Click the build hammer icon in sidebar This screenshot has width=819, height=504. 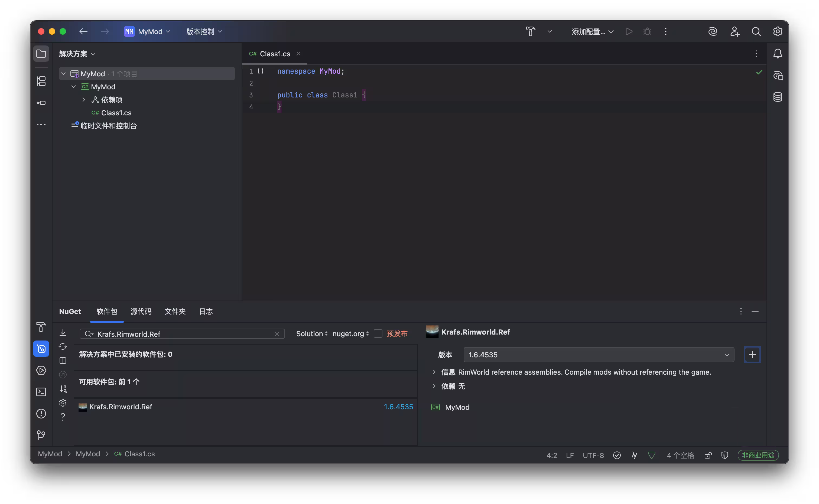(41, 327)
